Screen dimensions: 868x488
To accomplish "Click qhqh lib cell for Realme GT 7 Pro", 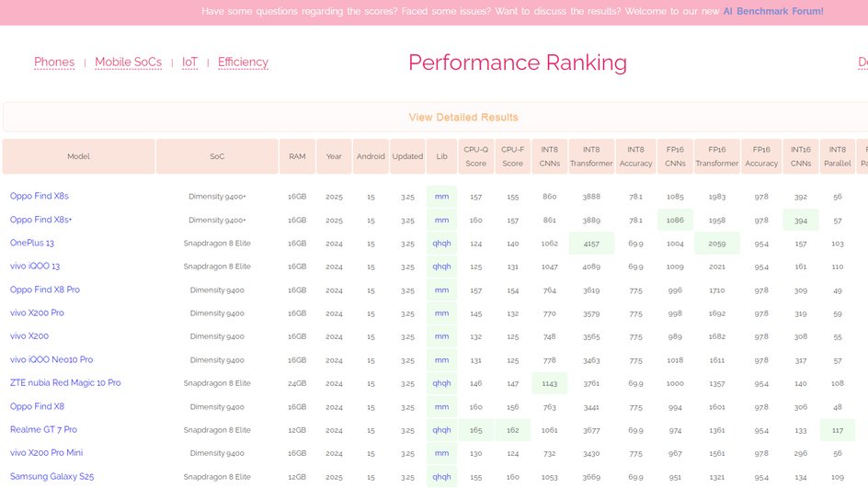I will tap(441, 430).
